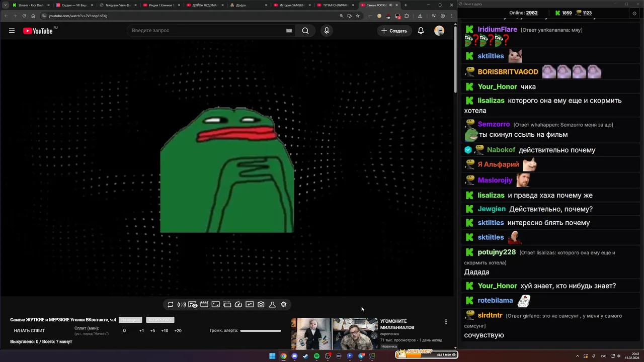Open the baby-in-suit recommended video thumbnail
This screenshot has height=362, width=644.
pyautogui.click(x=311, y=334)
